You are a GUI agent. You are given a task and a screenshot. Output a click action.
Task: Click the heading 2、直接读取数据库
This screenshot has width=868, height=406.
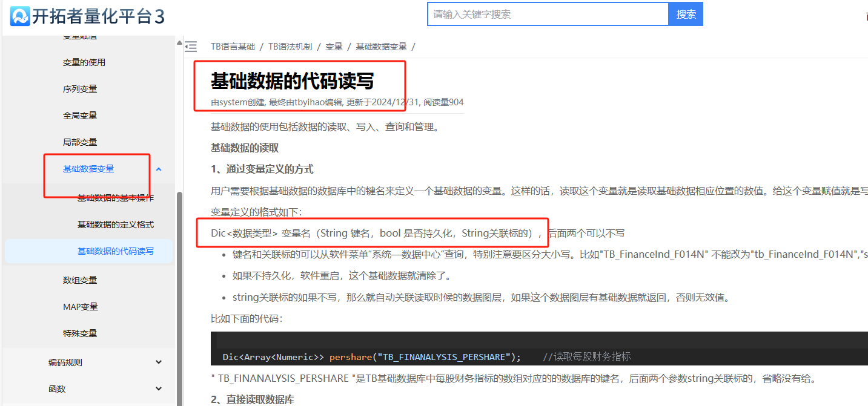[x=253, y=399]
